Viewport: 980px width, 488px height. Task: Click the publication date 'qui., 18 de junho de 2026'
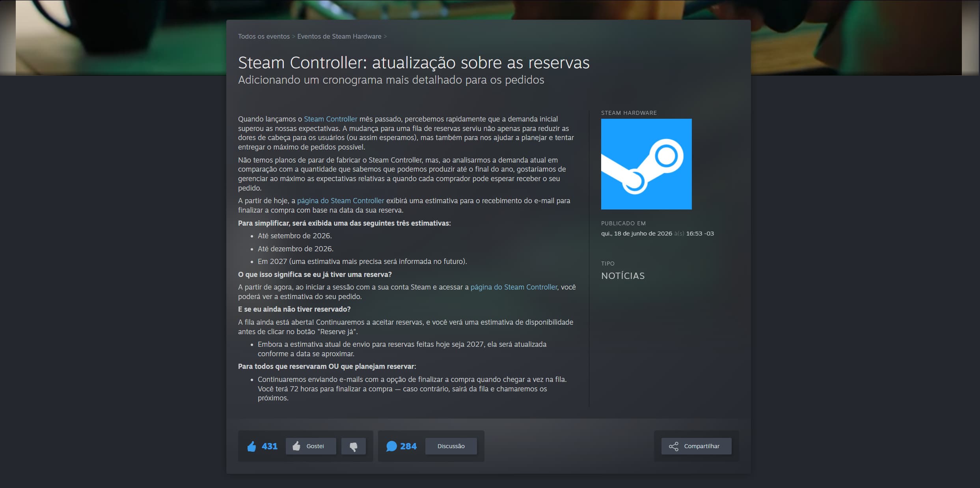(636, 234)
